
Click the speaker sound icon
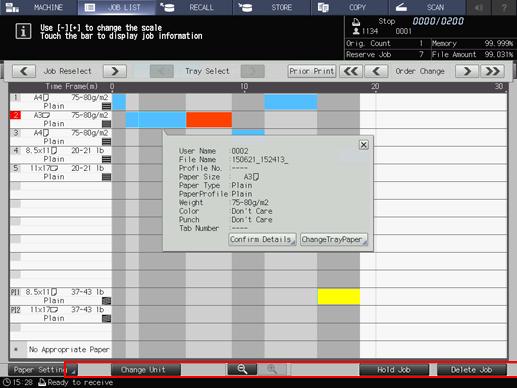pos(479,7)
